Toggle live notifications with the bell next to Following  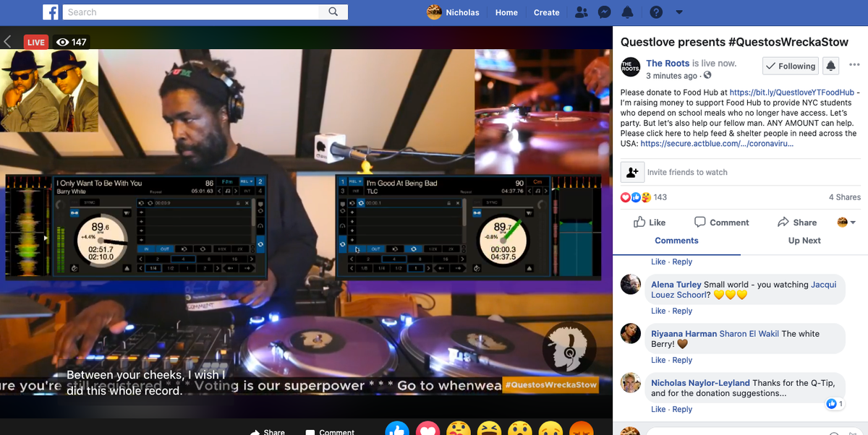tap(830, 66)
